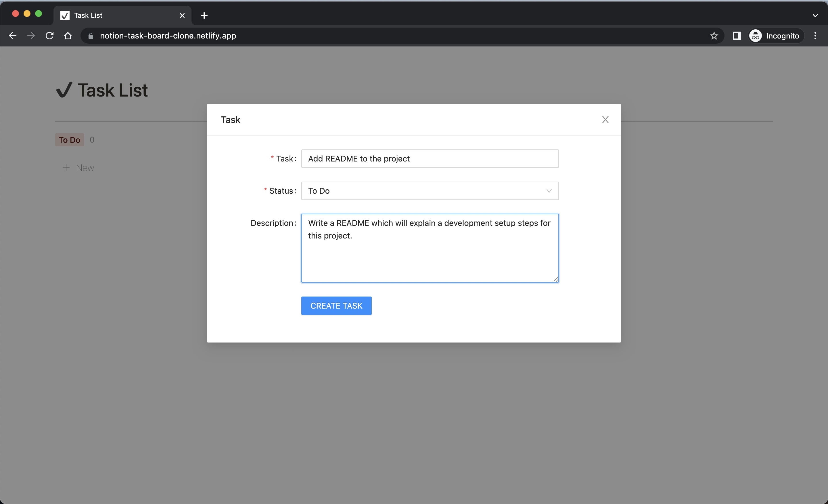Click the home icon
The width and height of the screenshot is (828, 504).
click(68, 36)
